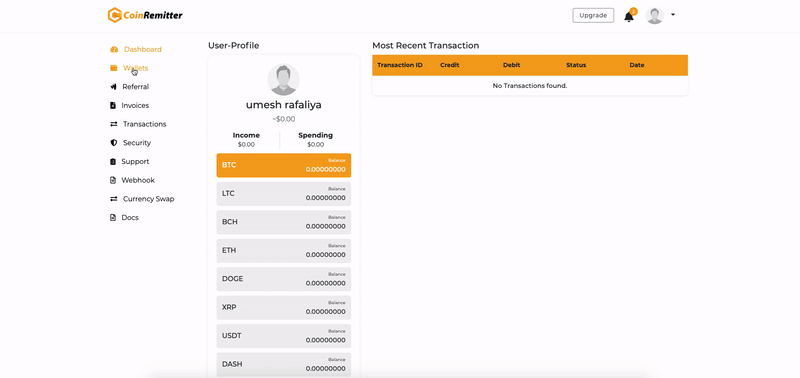The image size is (800, 378).
Task: Click the Income $0.00 amount
Action: pyautogui.click(x=246, y=144)
